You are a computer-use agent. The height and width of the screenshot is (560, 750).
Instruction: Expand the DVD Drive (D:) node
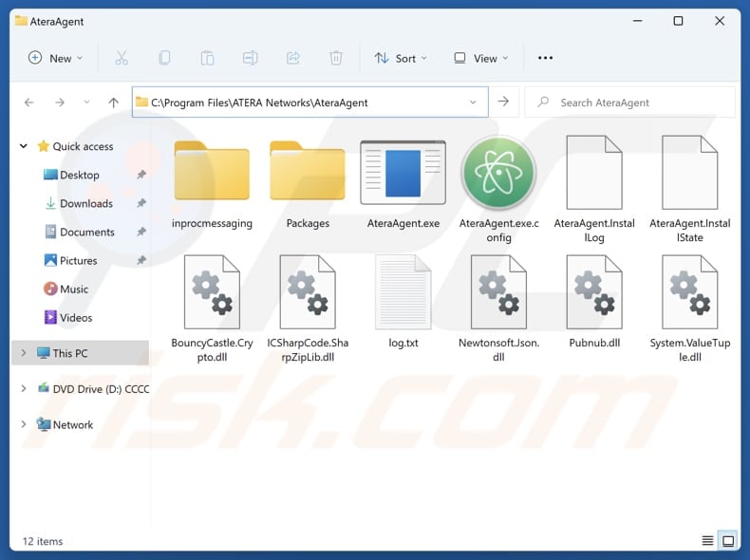point(23,389)
